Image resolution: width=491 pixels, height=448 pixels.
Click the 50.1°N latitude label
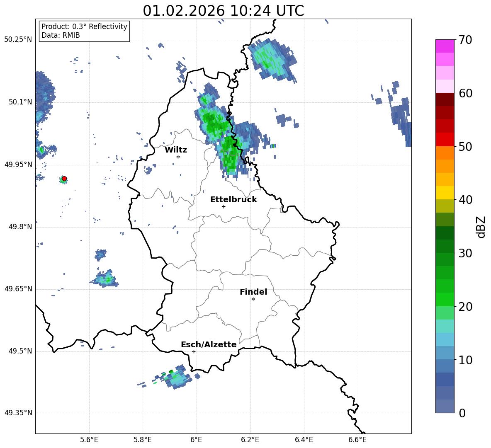pos(20,102)
